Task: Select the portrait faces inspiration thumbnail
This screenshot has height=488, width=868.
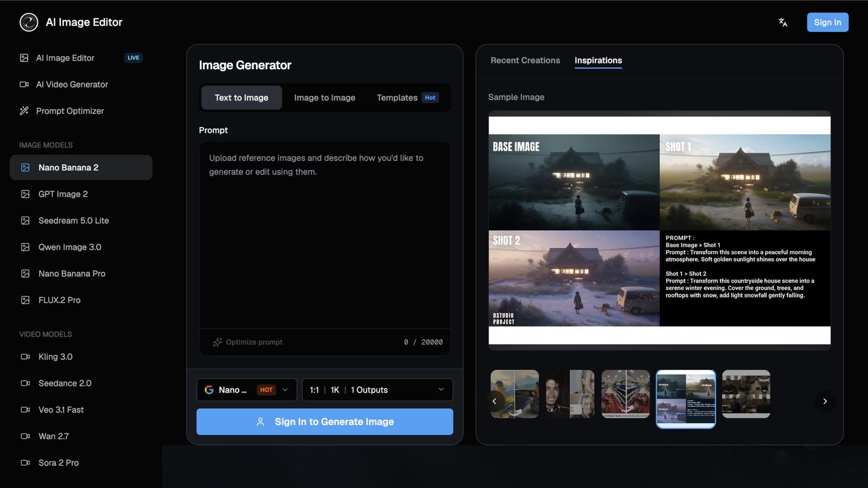Action: pos(570,394)
